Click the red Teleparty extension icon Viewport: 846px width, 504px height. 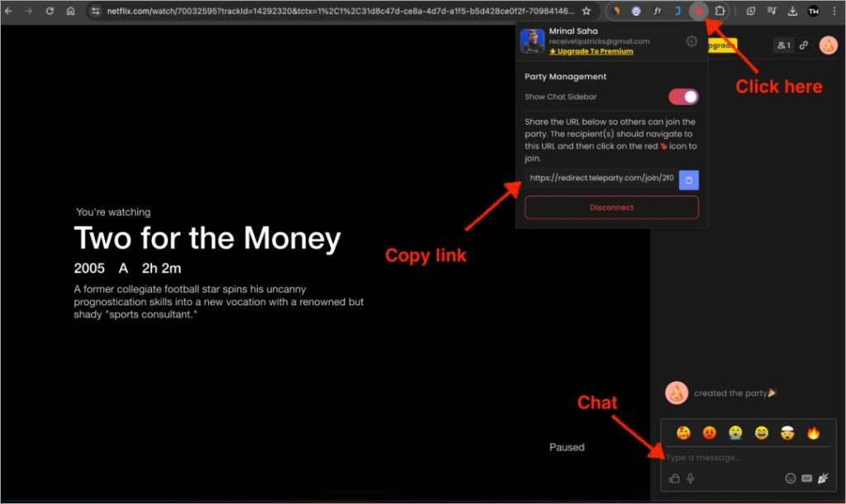(699, 11)
